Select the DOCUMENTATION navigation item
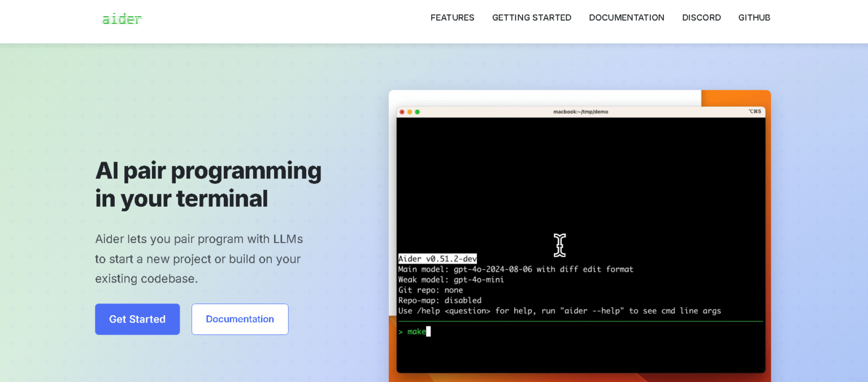The width and height of the screenshot is (868, 382). [x=626, y=18]
